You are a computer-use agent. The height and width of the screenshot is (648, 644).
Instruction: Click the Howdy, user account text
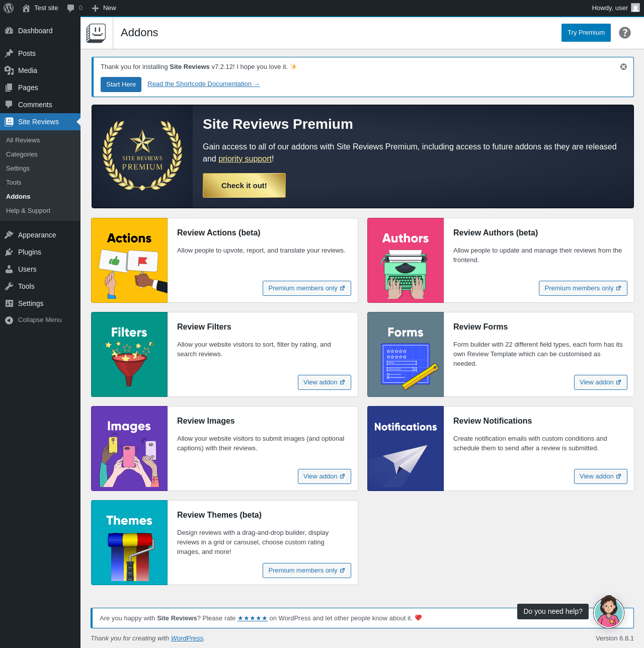[x=610, y=8]
